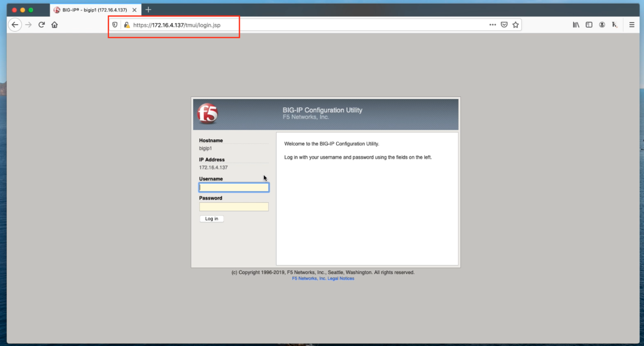Open the Firefox hamburger menu

pyautogui.click(x=632, y=25)
